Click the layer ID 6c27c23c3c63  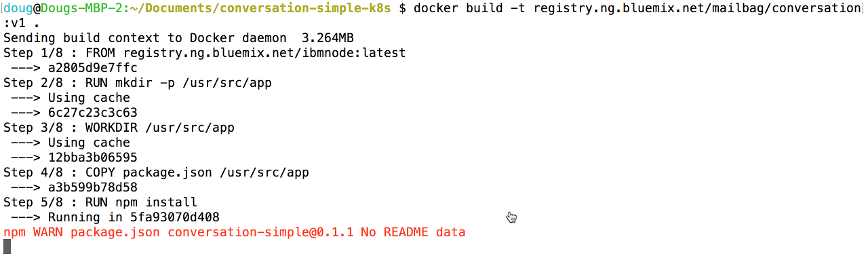[x=93, y=113]
